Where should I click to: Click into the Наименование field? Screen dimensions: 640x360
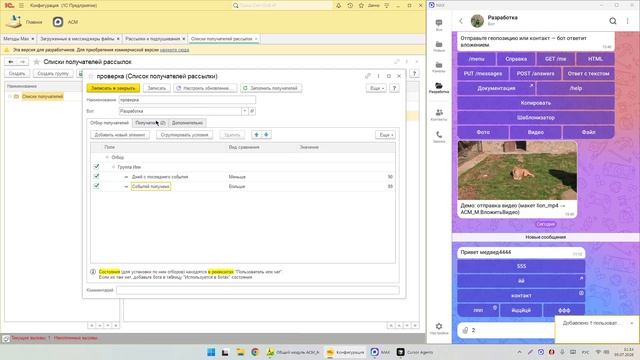pyautogui.click(x=187, y=100)
